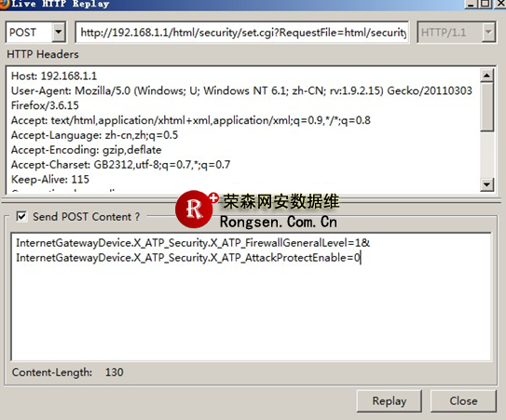Viewport: 506px width, 420px height.
Task: Click the Accept-Encoding header line
Action: click(86, 150)
